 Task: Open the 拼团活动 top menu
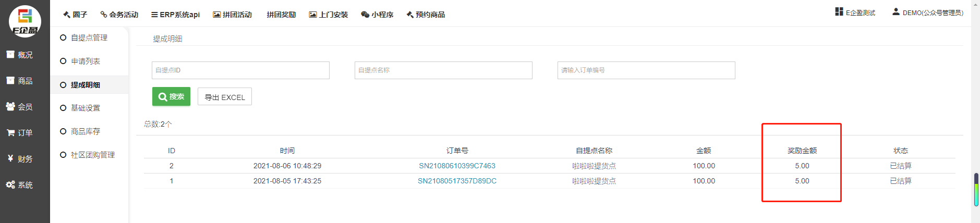pyautogui.click(x=232, y=15)
